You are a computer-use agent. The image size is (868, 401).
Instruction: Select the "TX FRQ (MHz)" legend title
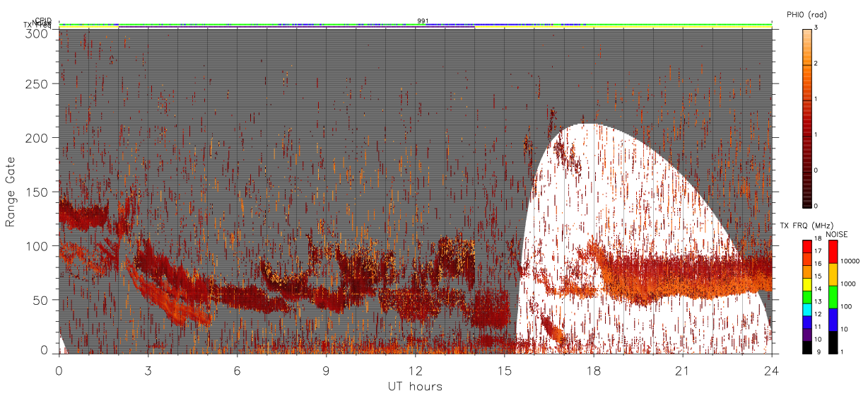[x=805, y=226]
